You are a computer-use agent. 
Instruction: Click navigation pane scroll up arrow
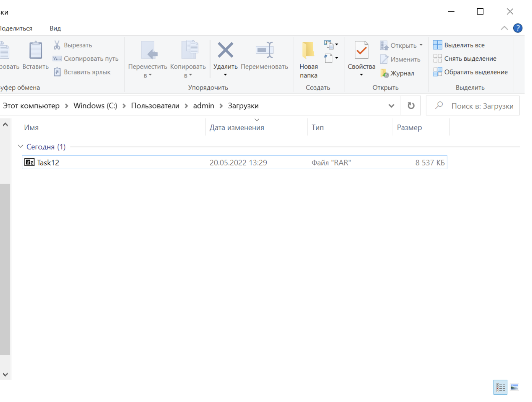[5, 125]
